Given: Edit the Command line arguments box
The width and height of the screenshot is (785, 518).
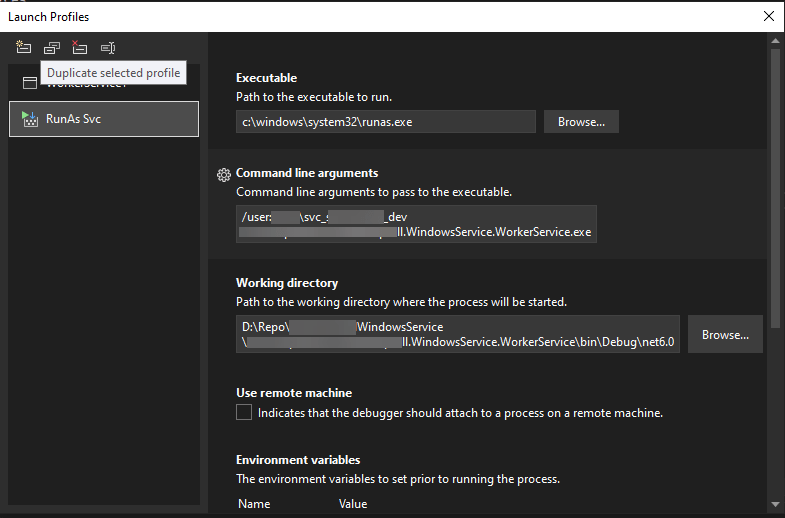Looking at the screenshot, I should [416, 224].
